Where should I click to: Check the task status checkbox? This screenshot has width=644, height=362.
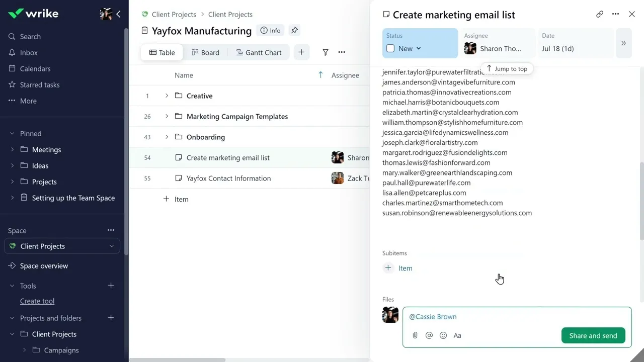[390, 49]
